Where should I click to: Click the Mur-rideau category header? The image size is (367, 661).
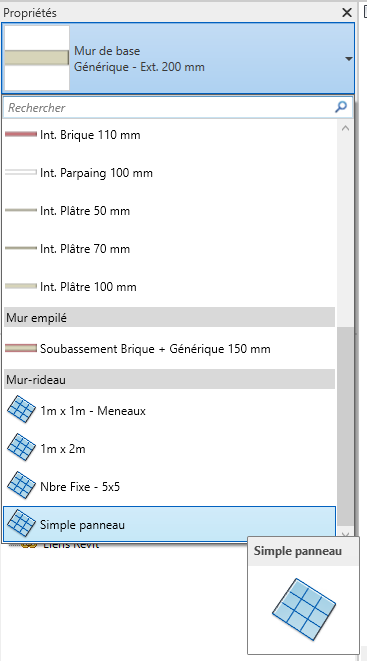(169, 379)
